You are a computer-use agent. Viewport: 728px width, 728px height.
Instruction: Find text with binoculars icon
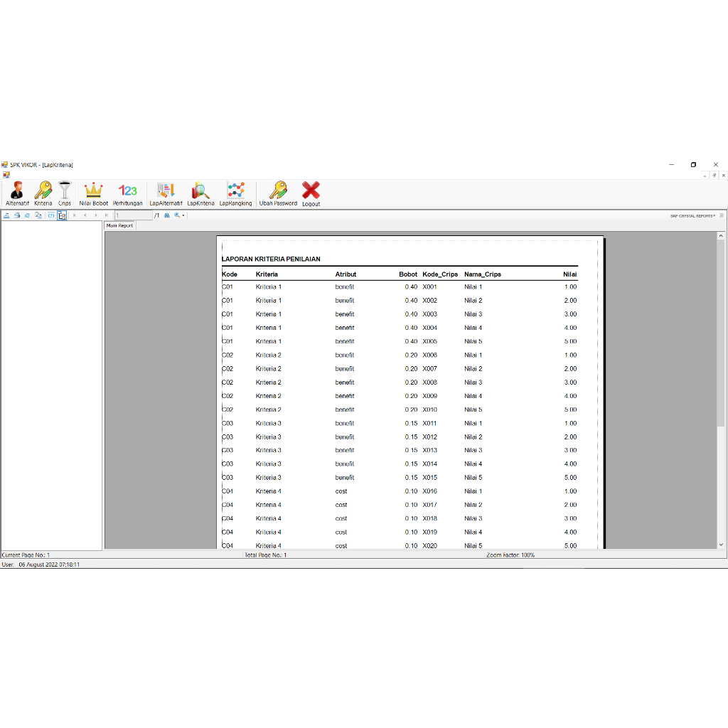[x=167, y=215]
